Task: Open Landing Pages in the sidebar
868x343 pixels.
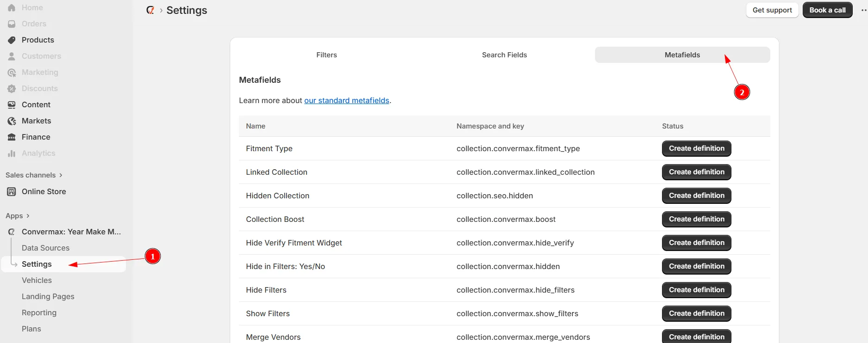Action: point(48,297)
